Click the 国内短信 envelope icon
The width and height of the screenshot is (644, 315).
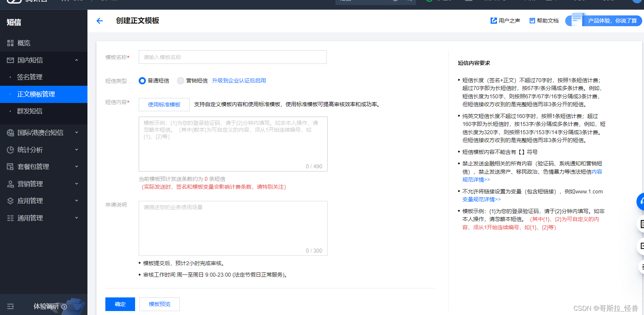point(10,60)
